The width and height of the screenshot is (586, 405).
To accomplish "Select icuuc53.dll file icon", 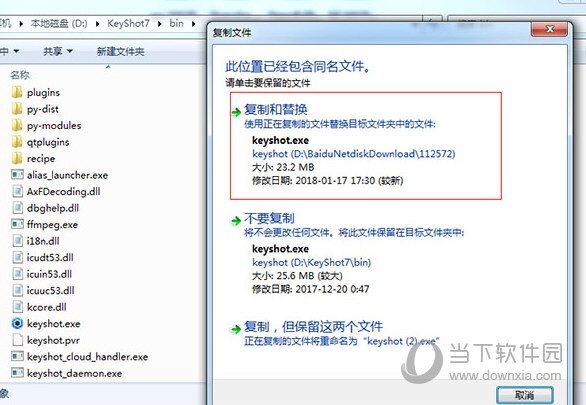I will pyautogui.click(x=17, y=290).
